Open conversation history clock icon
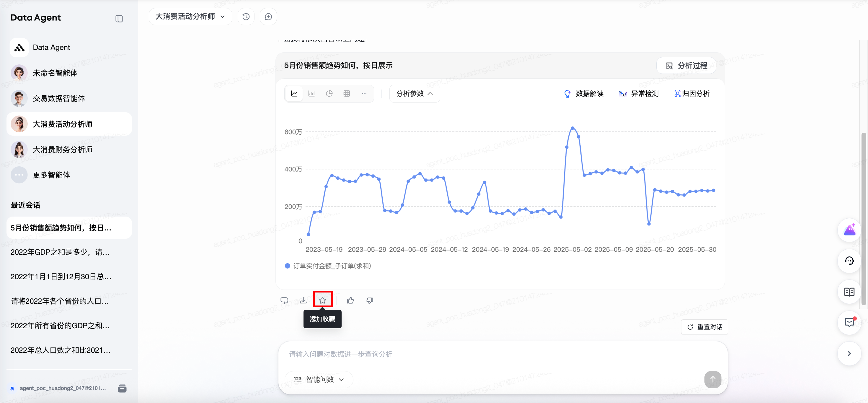Viewport: 868px width, 403px height. click(x=246, y=17)
